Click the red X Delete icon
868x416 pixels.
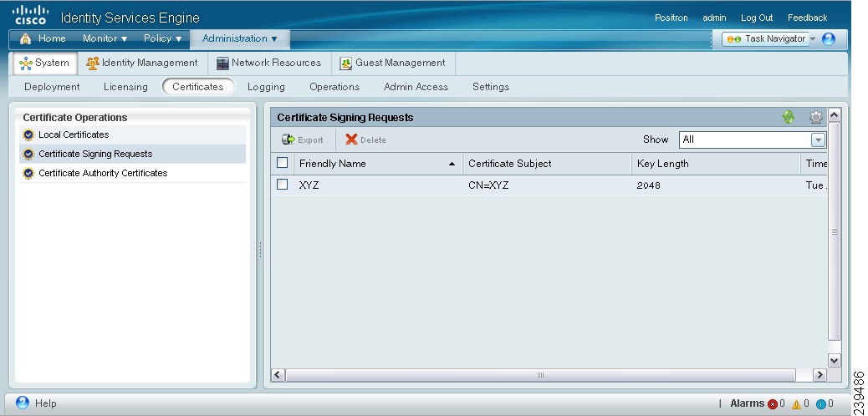click(351, 140)
